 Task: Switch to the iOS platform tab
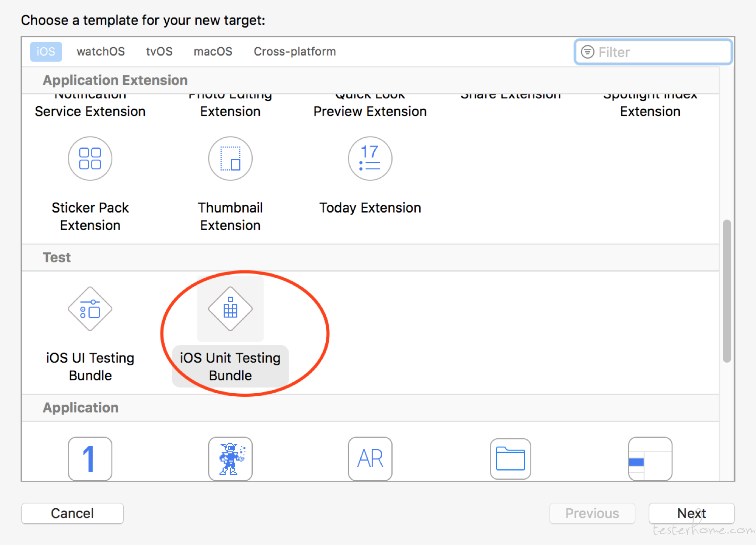point(46,52)
